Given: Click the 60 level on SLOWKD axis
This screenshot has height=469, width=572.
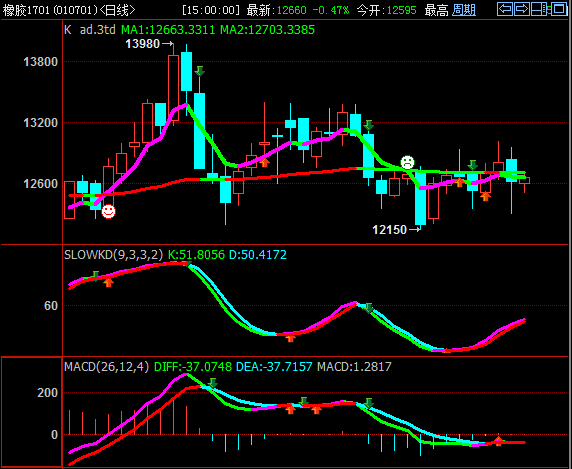Looking at the screenshot, I should tap(51, 306).
